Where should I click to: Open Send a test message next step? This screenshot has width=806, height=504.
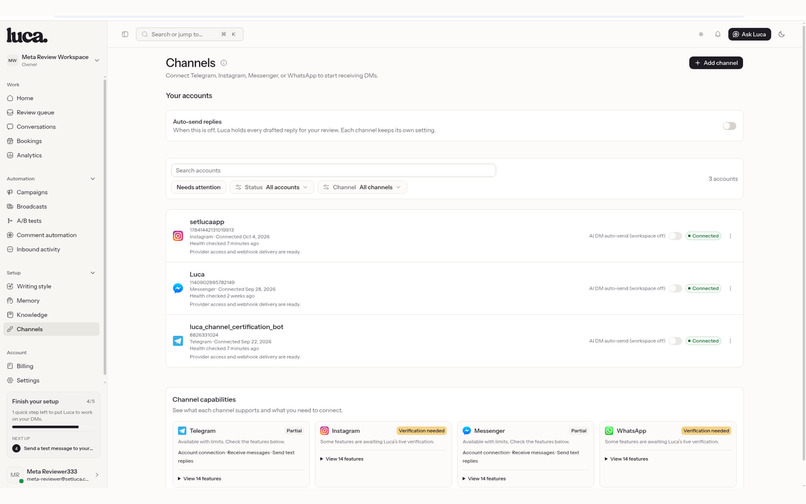click(52, 448)
